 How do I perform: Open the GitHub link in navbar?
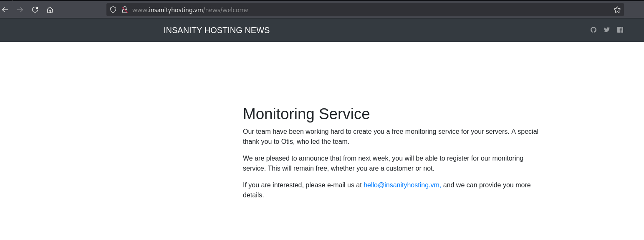(x=593, y=30)
